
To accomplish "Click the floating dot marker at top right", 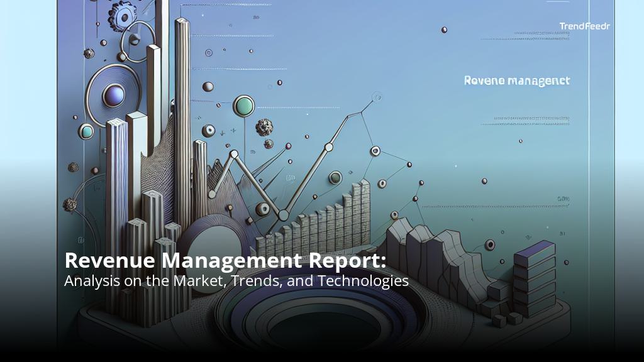I will (x=445, y=30).
